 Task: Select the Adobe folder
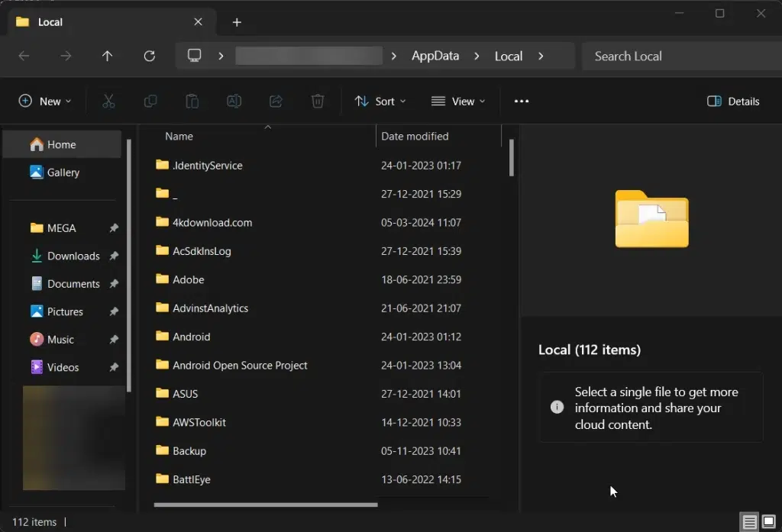click(x=179, y=279)
